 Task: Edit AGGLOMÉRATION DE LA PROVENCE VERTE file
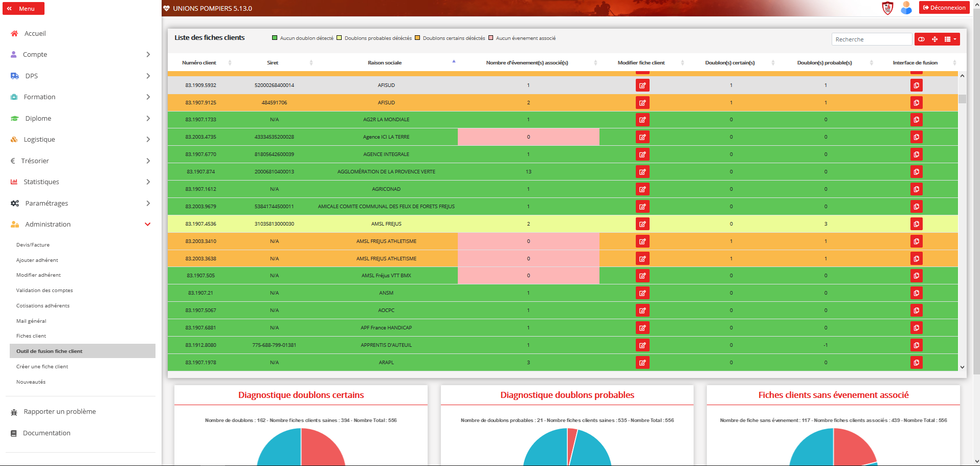642,172
